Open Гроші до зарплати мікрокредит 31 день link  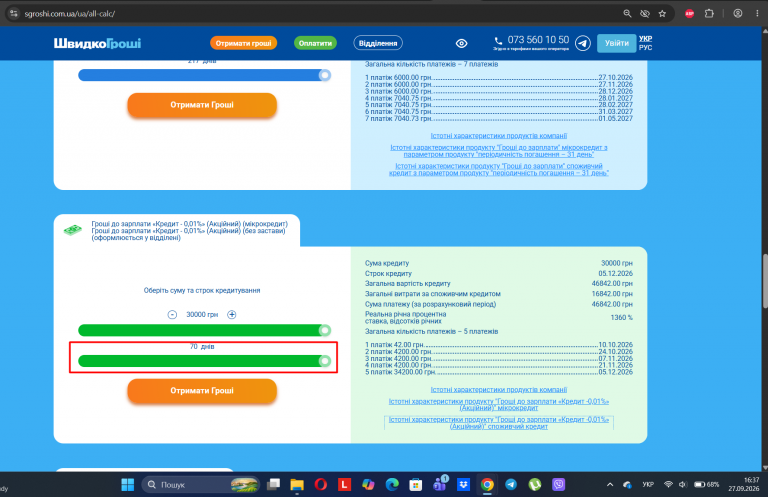click(499, 151)
